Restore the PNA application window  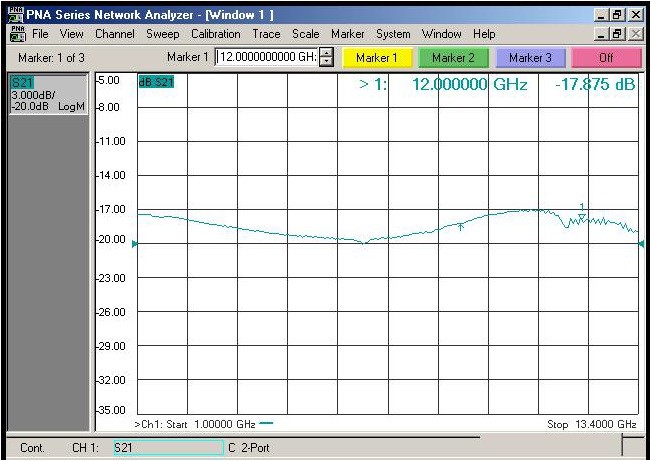[x=617, y=15]
